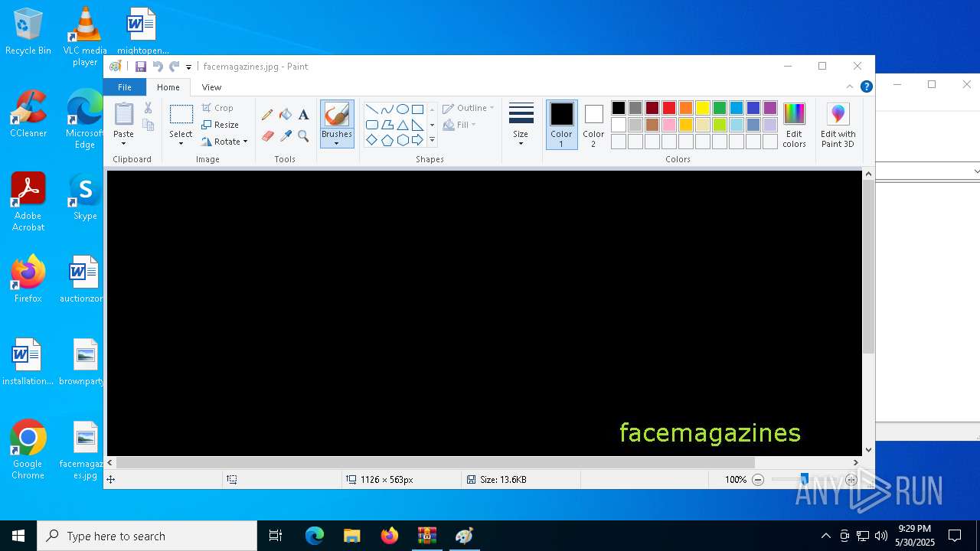Click the zoom slider handle
The image size is (980, 551).
804,480
